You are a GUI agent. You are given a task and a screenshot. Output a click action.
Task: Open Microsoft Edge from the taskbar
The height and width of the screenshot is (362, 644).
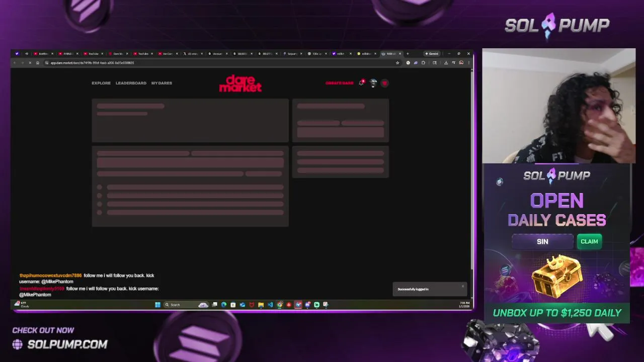[x=224, y=305]
